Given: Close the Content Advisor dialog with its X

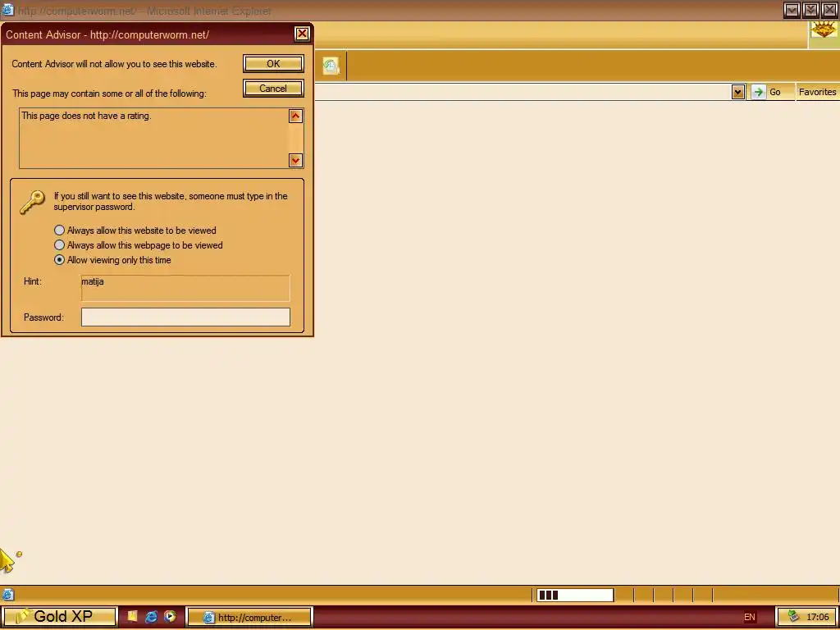Looking at the screenshot, I should 302,34.
